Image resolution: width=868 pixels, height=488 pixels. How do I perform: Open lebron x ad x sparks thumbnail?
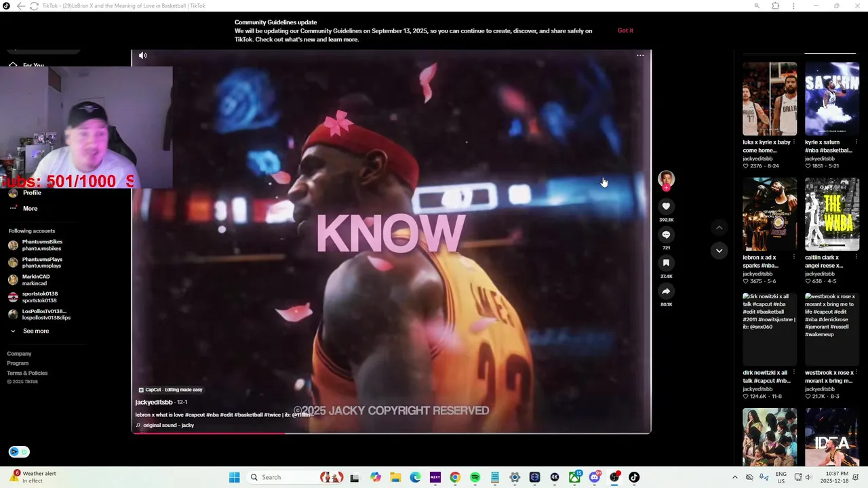pyautogui.click(x=770, y=215)
